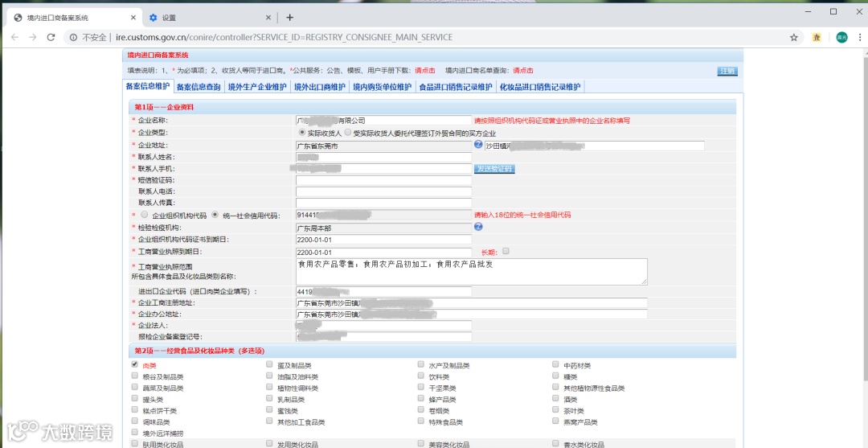The width and height of the screenshot is (868, 448).
Task: Check the 油脂及油料类 checkbox
Action: tap(269, 376)
